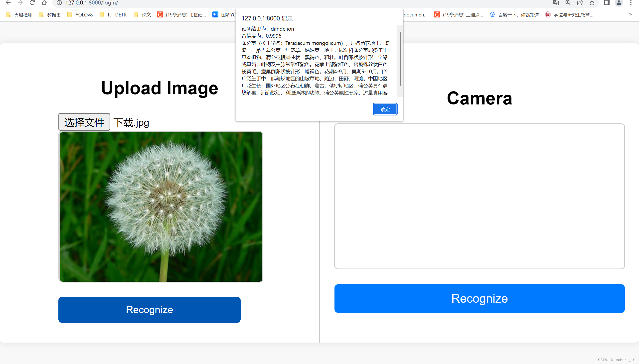This screenshot has height=364, width=639.
Task: Bookmark this page with star icon
Action: (592, 3)
